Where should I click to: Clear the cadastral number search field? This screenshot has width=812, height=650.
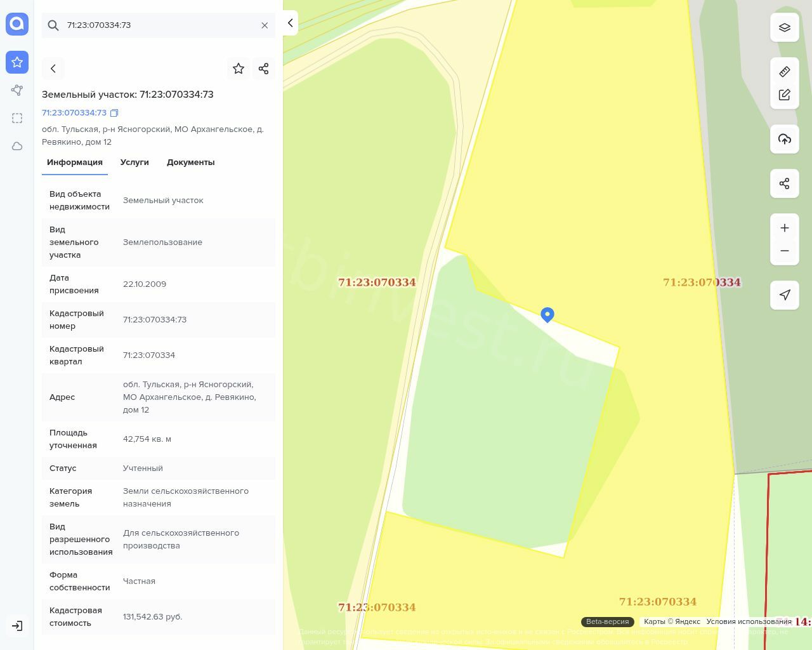coord(265,25)
